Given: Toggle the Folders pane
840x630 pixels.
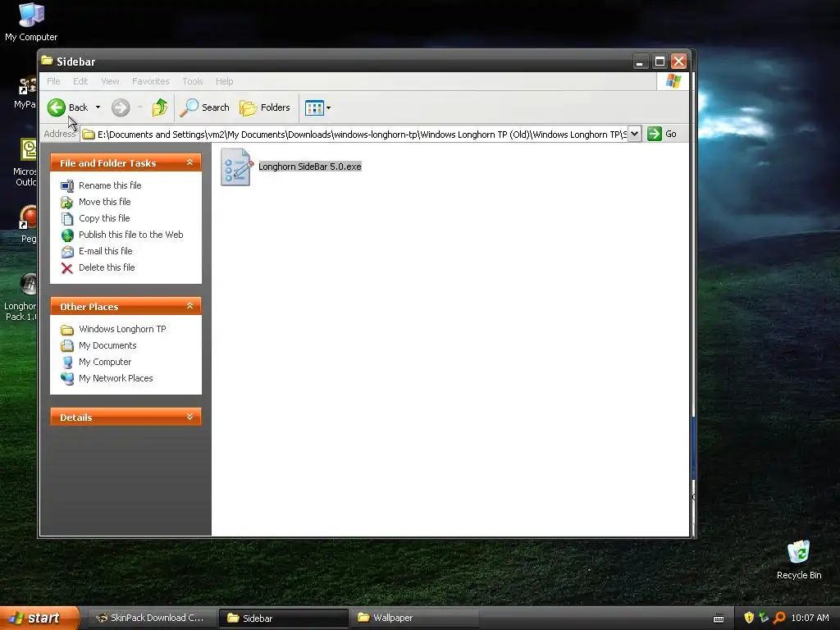Looking at the screenshot, I should click(265, 107).
